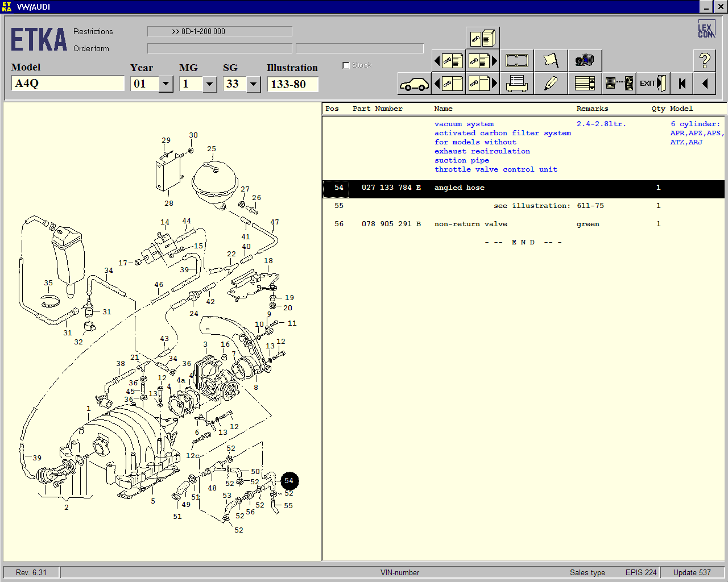Image resolution: width=728 pixels, height=582 pixels.
Task: Click the 'green' remark in row 56
Action: (588, 224)
